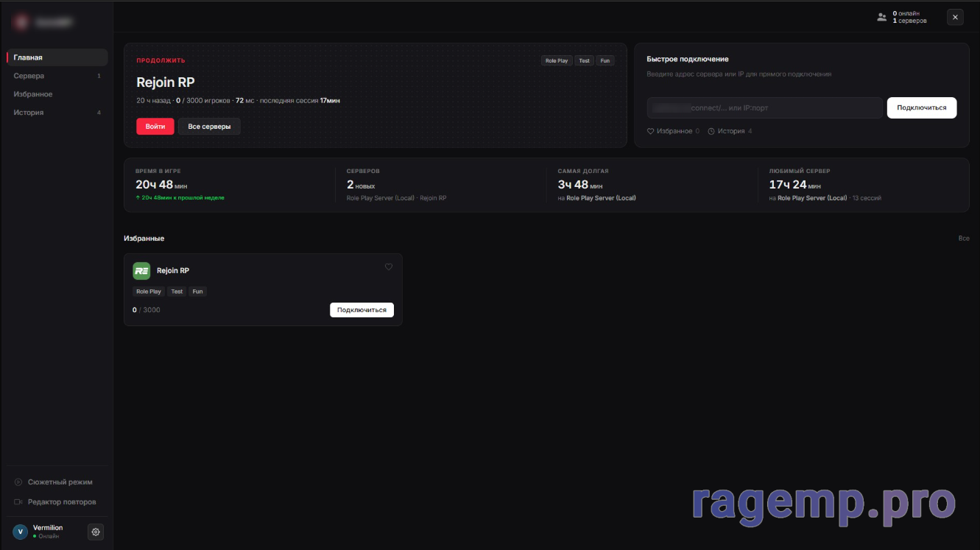This screenshot has width=980, height=550.
Task: Launch Сюжетный режим
Action: 57,482
